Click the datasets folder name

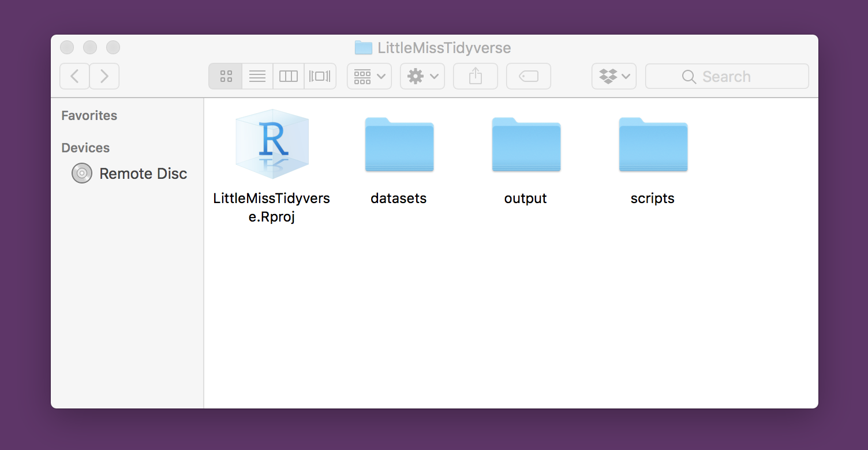(399, 198)
